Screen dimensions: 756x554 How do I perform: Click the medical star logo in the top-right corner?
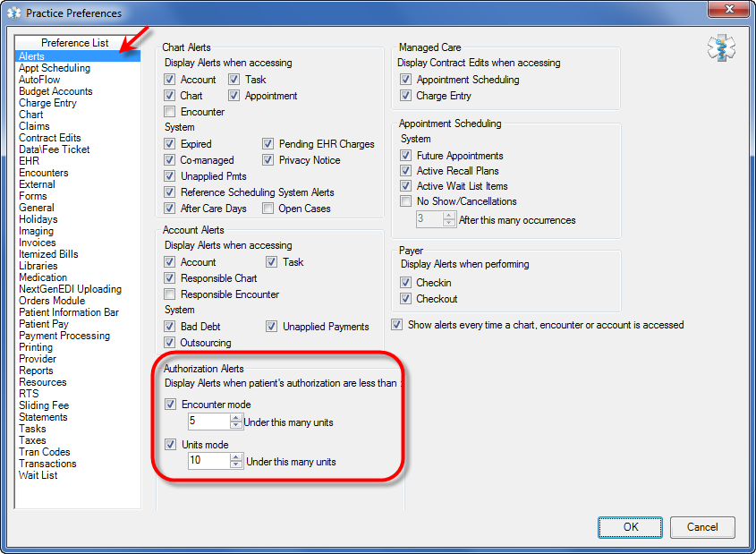721,47
